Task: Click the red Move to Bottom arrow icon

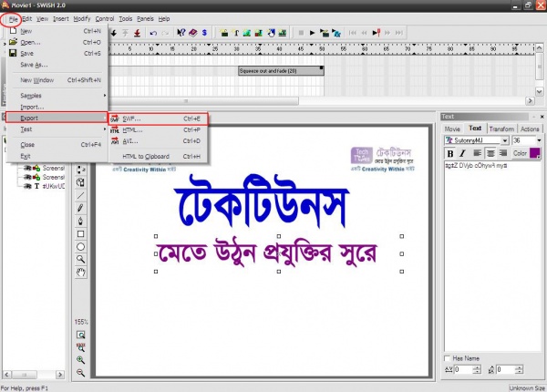Action: point(137,33)
